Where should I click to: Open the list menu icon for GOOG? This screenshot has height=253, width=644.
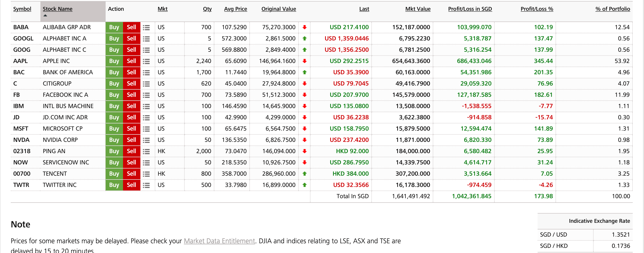coord(146,50)
